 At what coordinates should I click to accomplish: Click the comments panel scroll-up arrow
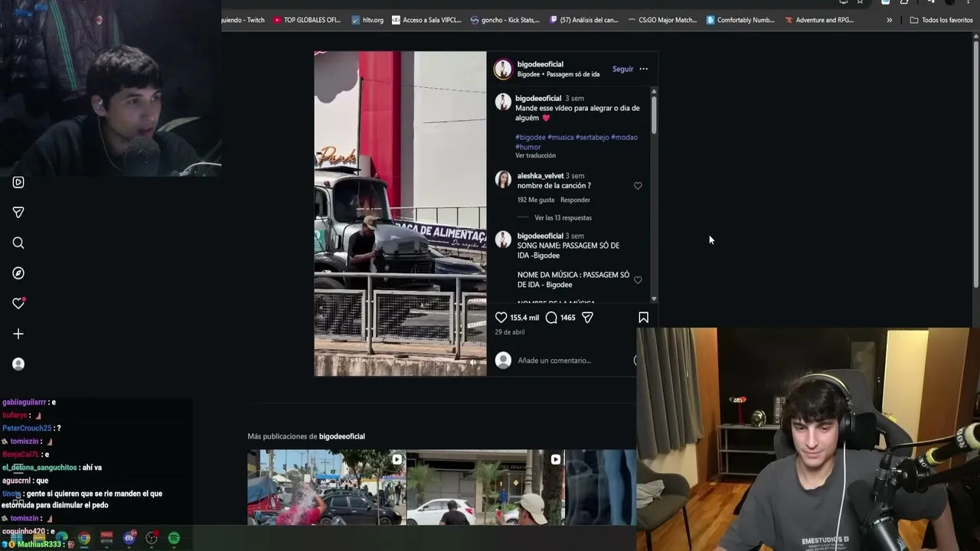654,92
